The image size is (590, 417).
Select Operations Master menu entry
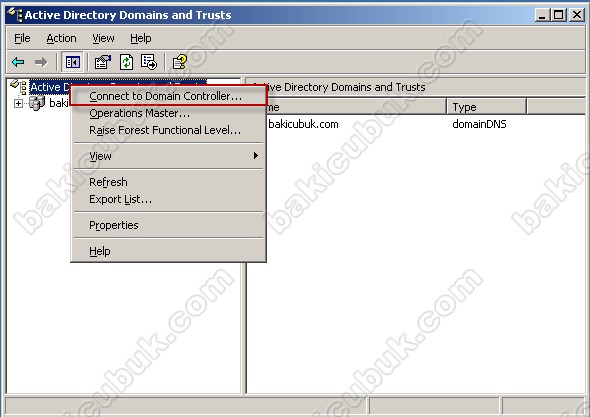pos(140,113)
